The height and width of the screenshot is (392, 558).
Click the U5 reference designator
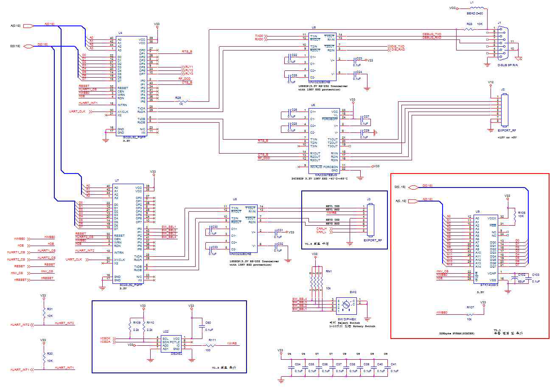[314, 27]
